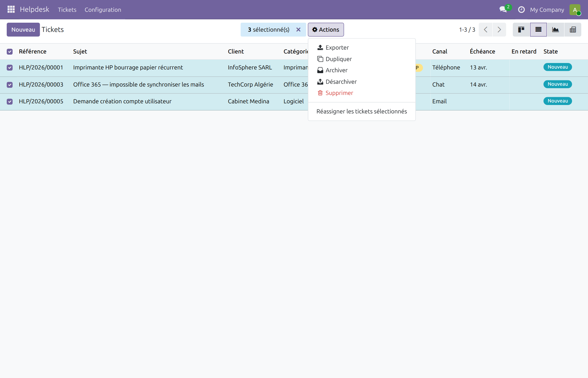Clear selection via the X next to 3 sélectionné(s)
This screenshot has width=588, height=378.
click(x=298, y=29)
